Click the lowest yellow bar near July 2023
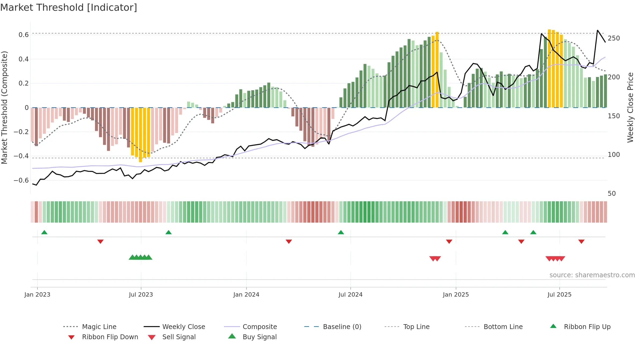The image size is (644, 362). pyautogui.click(x=140, y=135)
